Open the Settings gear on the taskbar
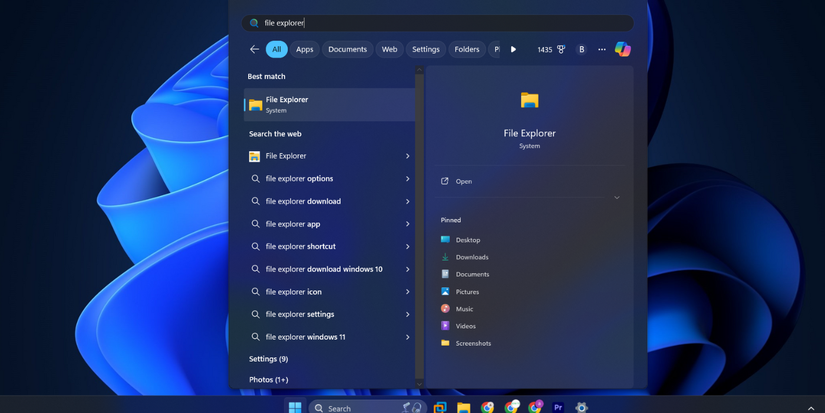The width and height of the screenshot is (825, 413). click(x=581, y=407)
